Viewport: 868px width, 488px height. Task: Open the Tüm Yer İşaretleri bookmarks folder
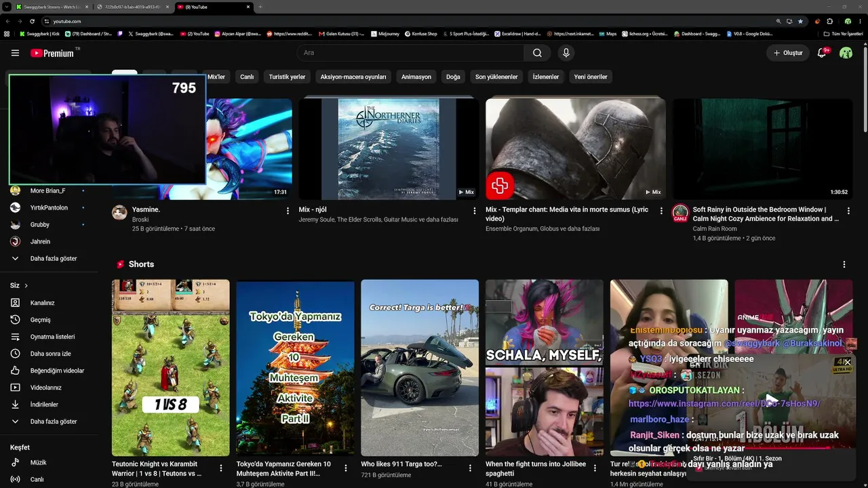843,33
